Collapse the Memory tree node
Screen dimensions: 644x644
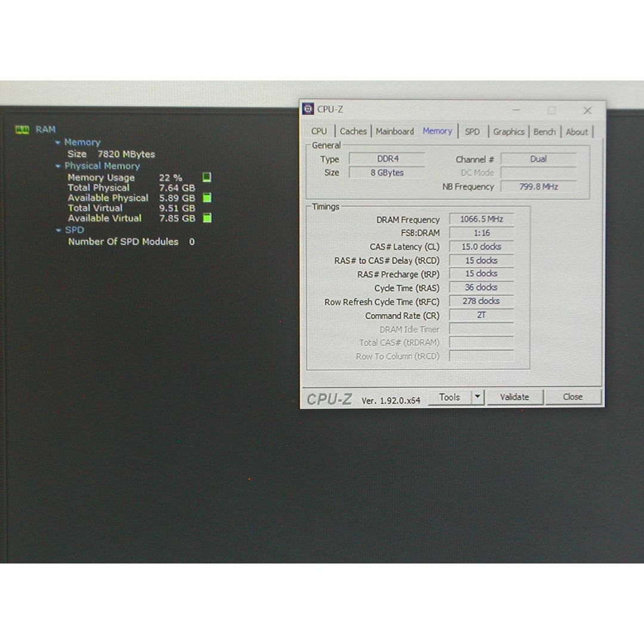58,143
